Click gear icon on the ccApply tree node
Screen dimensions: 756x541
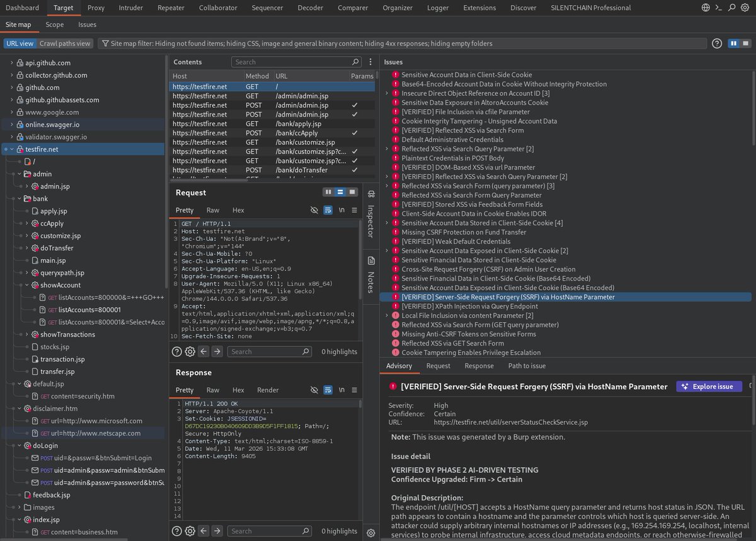[x=35, y=223]
